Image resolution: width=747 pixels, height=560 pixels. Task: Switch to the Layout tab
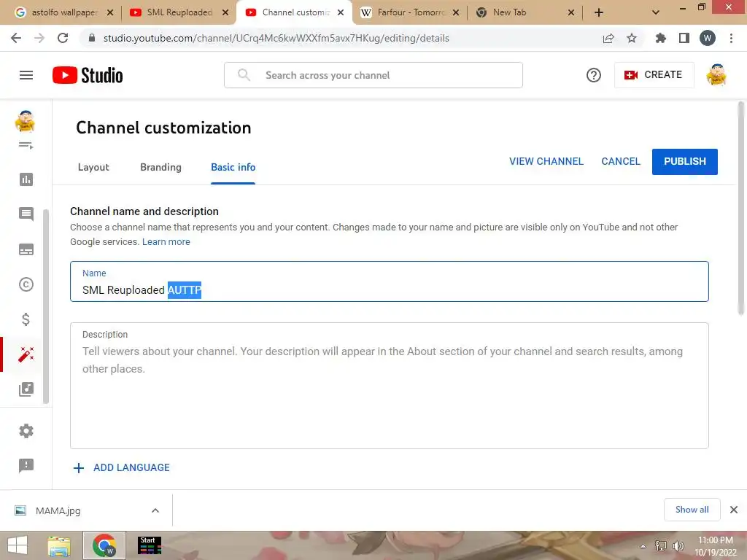pos(93,167)
